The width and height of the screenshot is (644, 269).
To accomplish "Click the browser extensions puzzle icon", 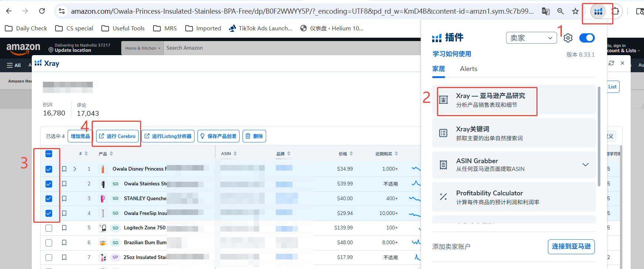I will click(x=616, y=11).
